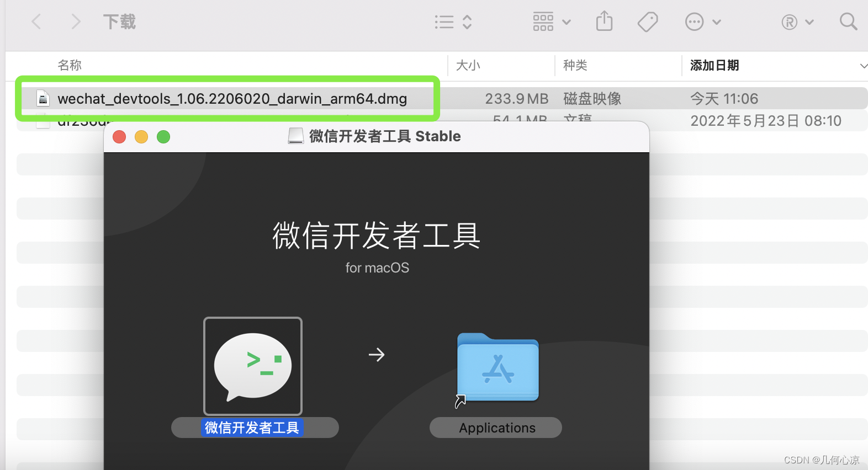The width and height of the screenshot is (868, 470).
Task: Sort by 大小 column header
Action: pos(468,65)
